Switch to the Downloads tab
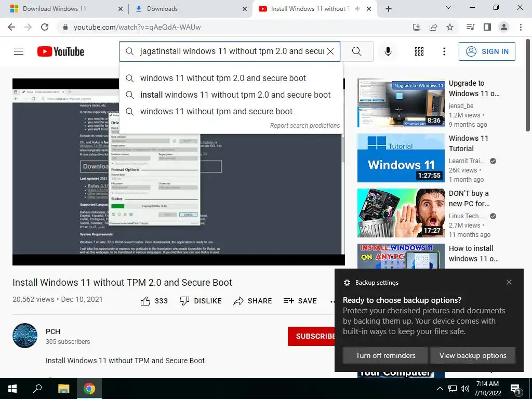532x399 pixels. (190, 9)
